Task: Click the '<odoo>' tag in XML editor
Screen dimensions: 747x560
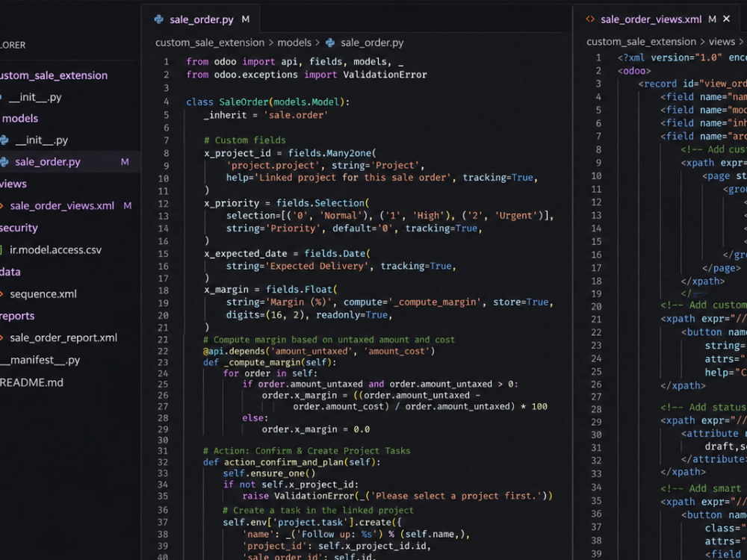Action: [634, 71]
